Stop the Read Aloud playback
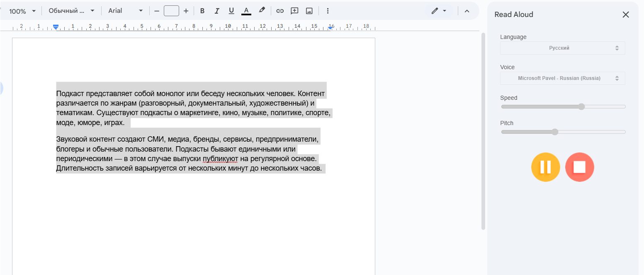 [x=579, y=167]
